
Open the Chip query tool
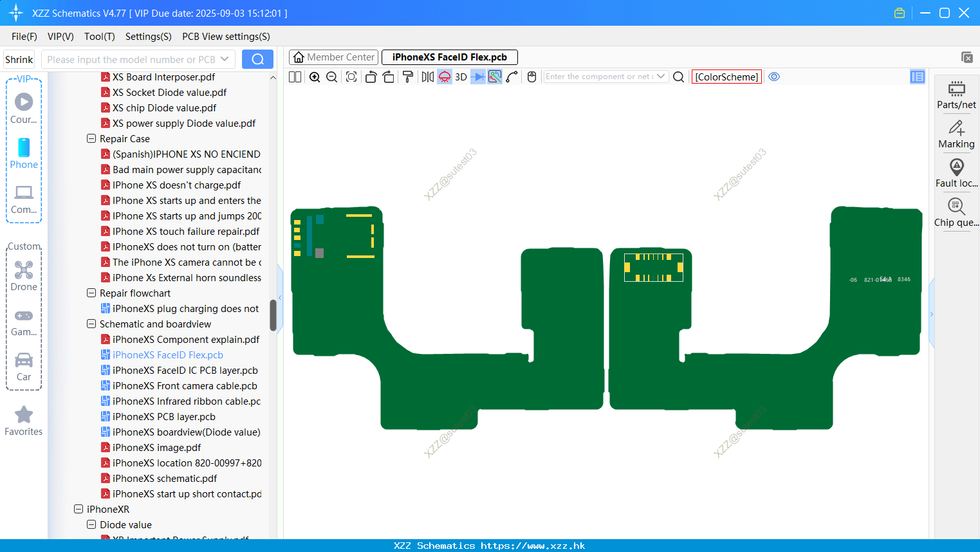957,213
